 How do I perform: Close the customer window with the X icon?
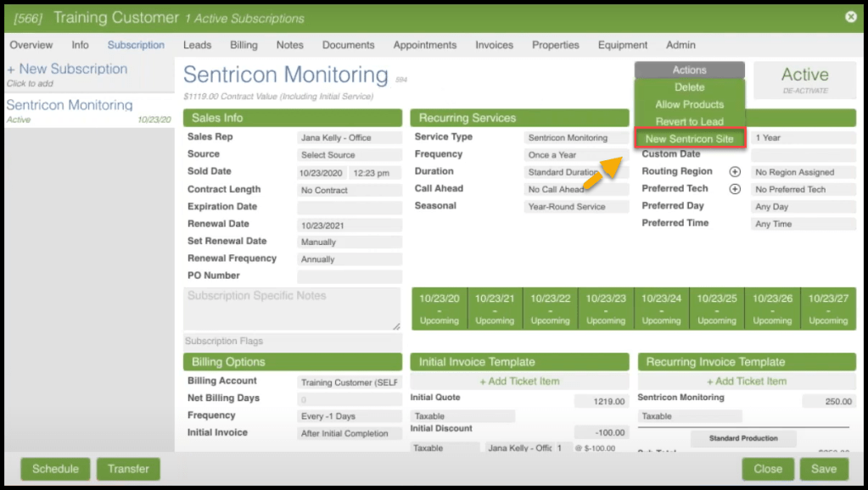[x=850, y=17]
